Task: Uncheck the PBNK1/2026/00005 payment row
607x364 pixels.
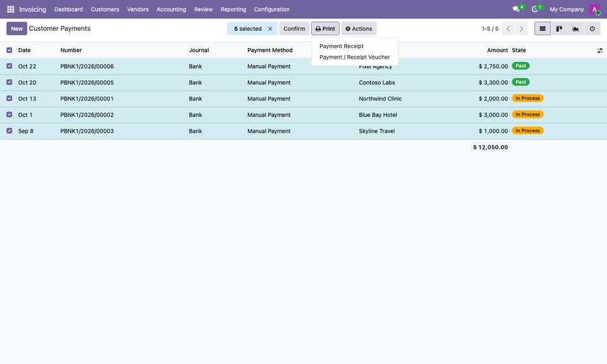Action: 9,82
